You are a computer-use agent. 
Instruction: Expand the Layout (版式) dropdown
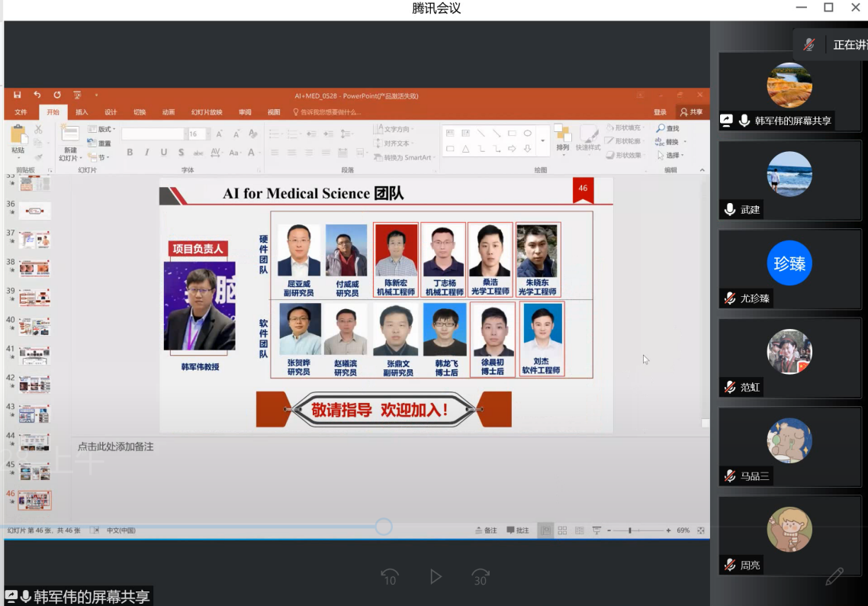pyautogui.click(x=104, y=129)
